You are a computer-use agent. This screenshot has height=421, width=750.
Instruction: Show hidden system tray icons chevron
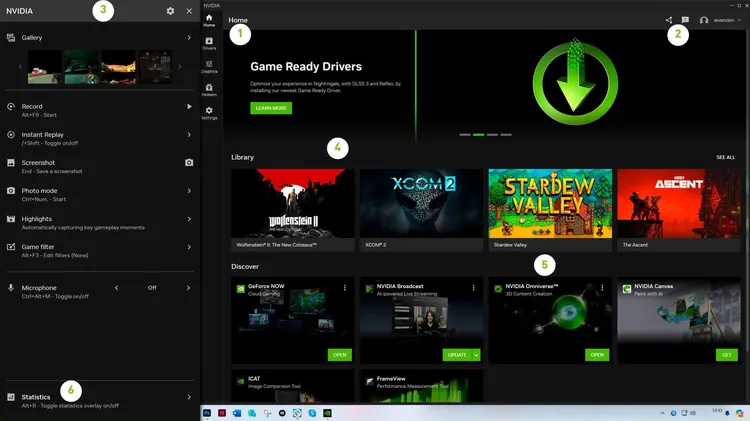tap(662, 413)
